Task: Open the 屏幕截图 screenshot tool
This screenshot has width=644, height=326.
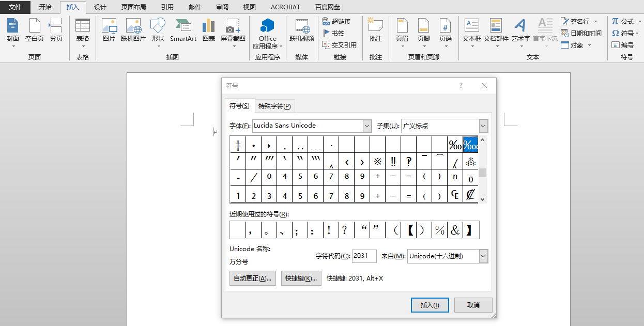Action: coord(233,34)
